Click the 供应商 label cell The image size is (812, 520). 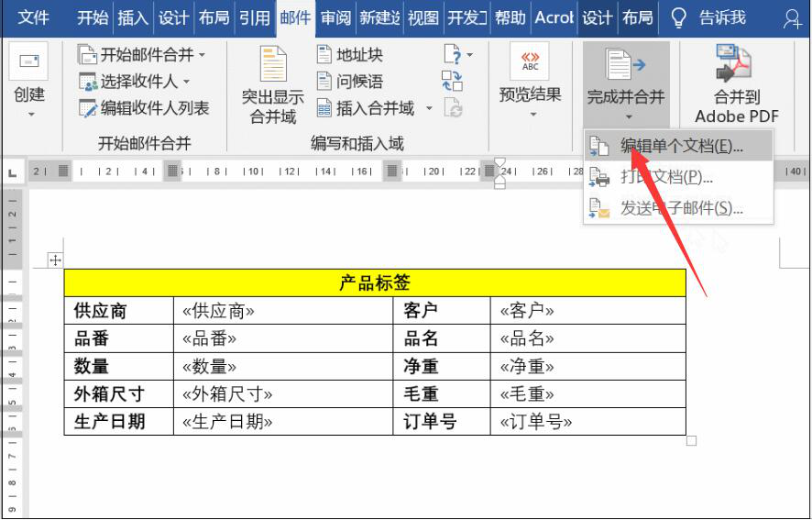pyautogui.click(x=118, y=311)
